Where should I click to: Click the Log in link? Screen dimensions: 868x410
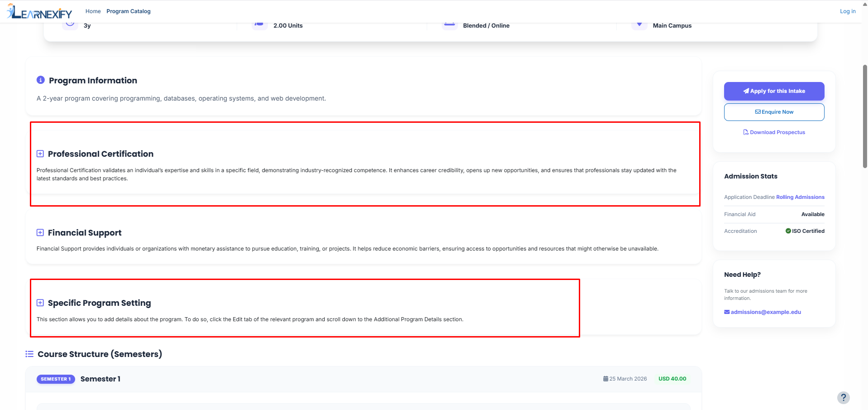coord(848,11)
